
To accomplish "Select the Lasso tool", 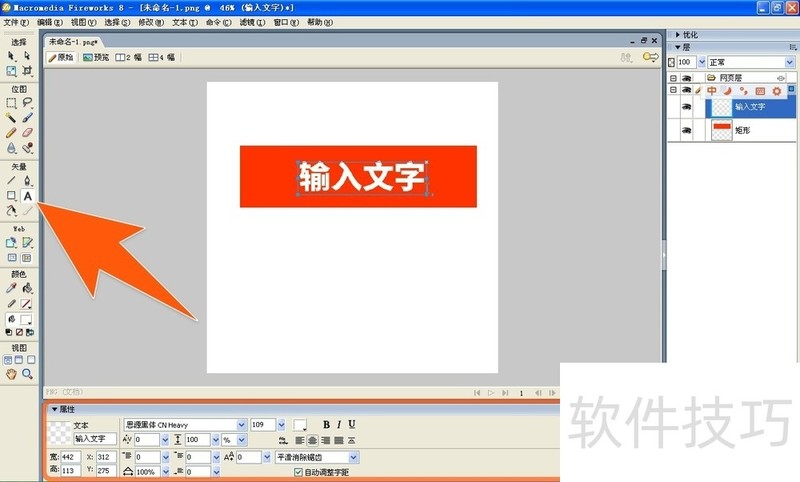I will 27,103.
